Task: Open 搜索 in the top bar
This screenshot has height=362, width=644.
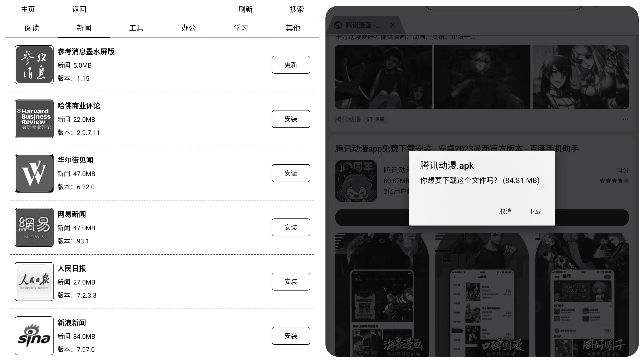Action: click(297, 9)
